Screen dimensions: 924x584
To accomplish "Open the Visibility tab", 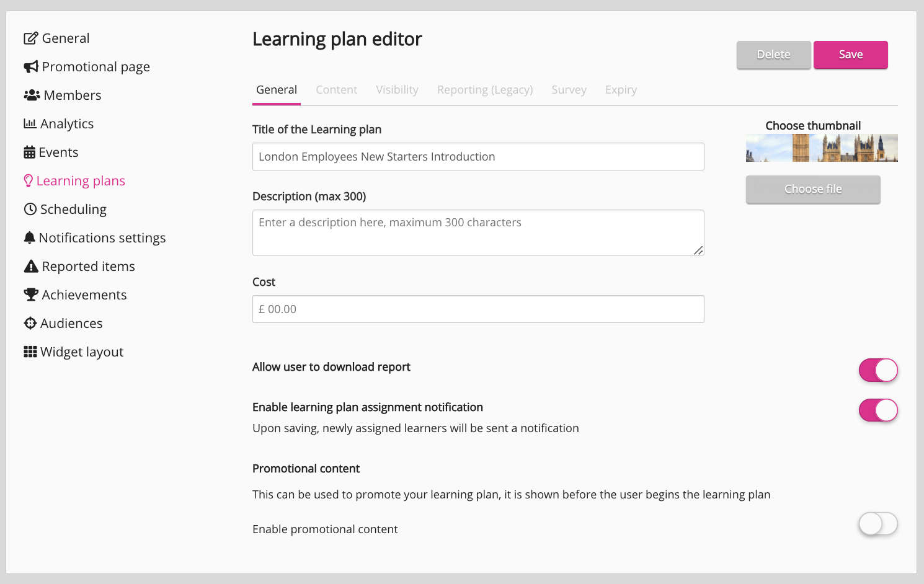I will point(397,90).
